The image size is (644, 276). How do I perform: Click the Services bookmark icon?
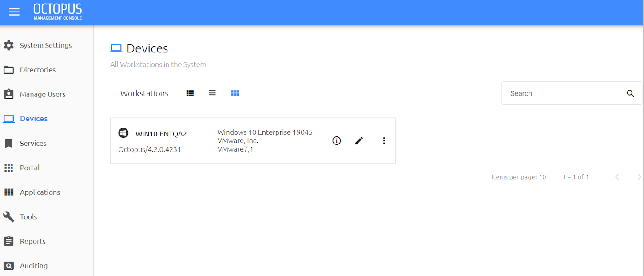(8, 143)
